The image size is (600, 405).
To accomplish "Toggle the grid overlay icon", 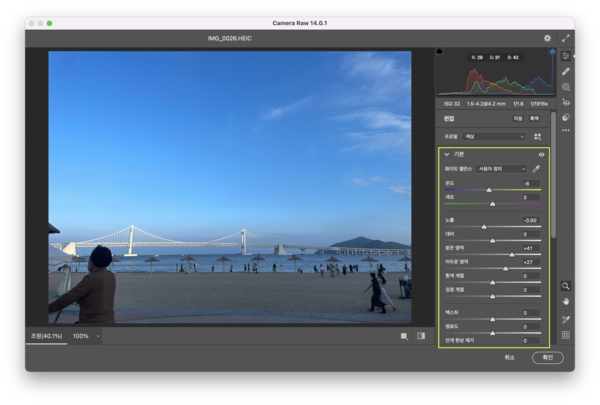I will pyautogui.click(x=566, y=335).
